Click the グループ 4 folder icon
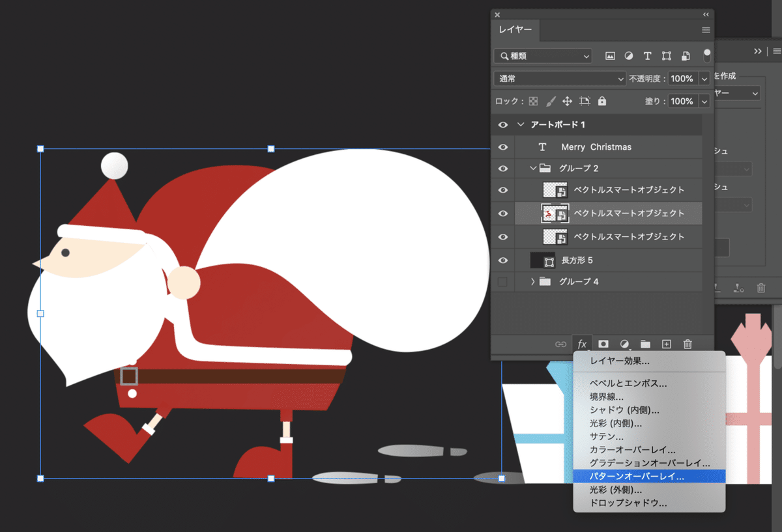Screen dimensions: 782x532 pos(545,281)
